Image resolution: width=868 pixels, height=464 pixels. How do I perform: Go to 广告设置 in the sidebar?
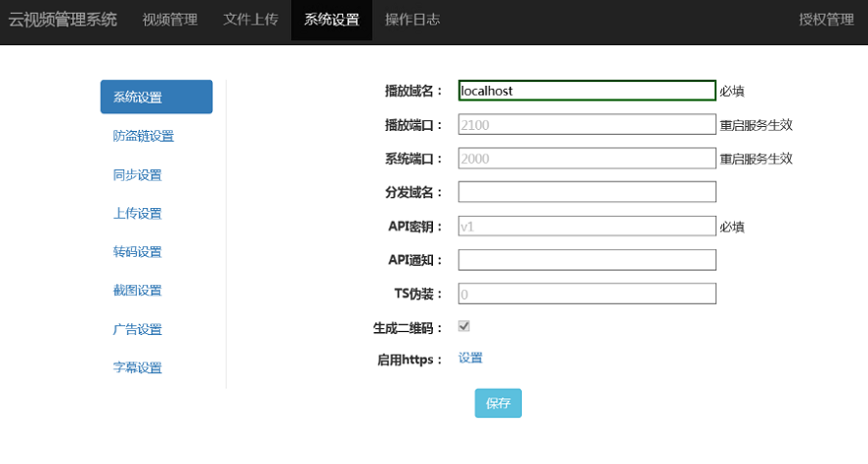point(137,329)
